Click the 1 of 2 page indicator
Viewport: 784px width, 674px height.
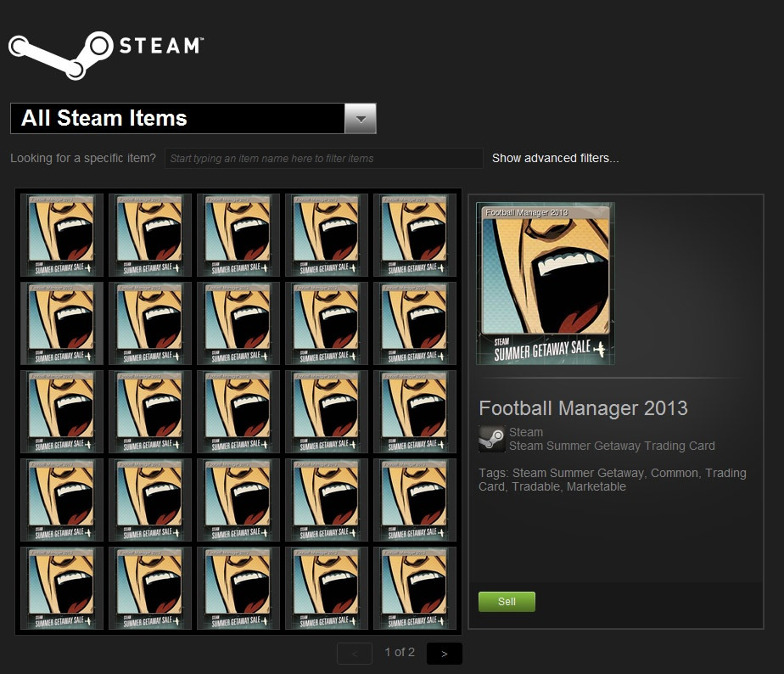pos(400,652)
